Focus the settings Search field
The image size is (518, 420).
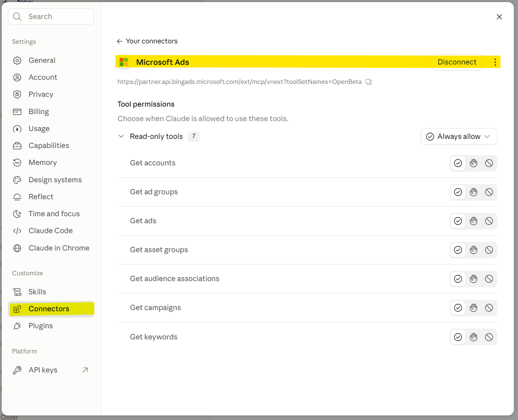[x=51, y=17]
